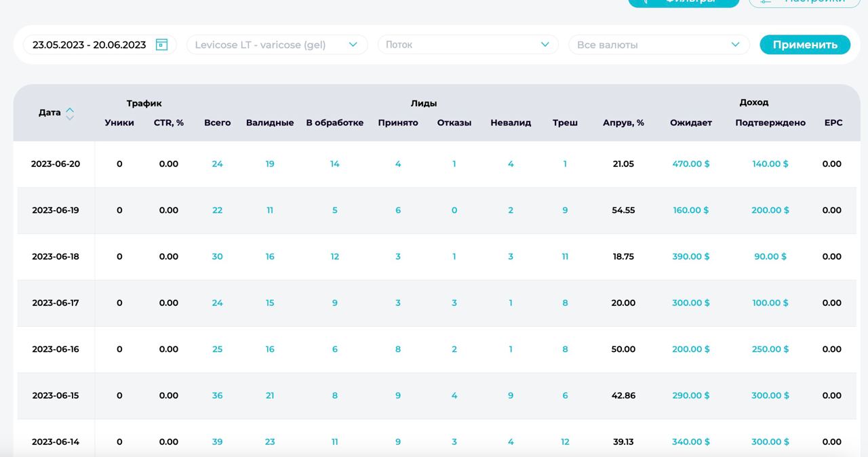The width and height of the screenshot is (868, 457).
Task: Open confirmed income 100.00 $ for 2023-06-17
Action: [x=770, y=303]
